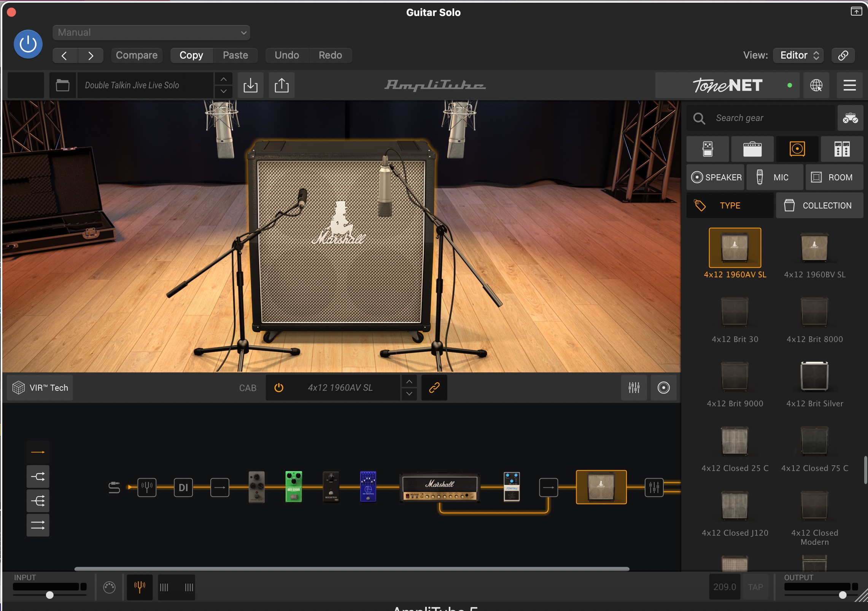This screenshot has height=611, width=868.
Task: Select the parallel chains routing
Action: [38, 525]
